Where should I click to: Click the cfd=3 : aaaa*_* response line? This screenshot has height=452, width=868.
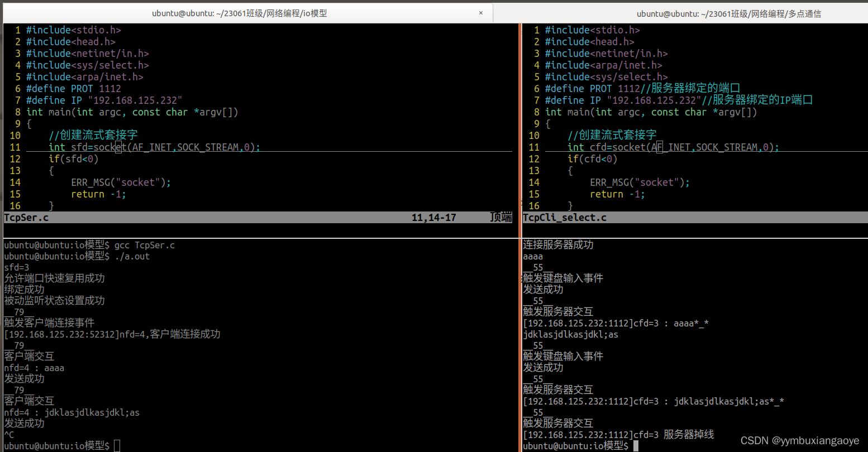(x=616, y=323)
